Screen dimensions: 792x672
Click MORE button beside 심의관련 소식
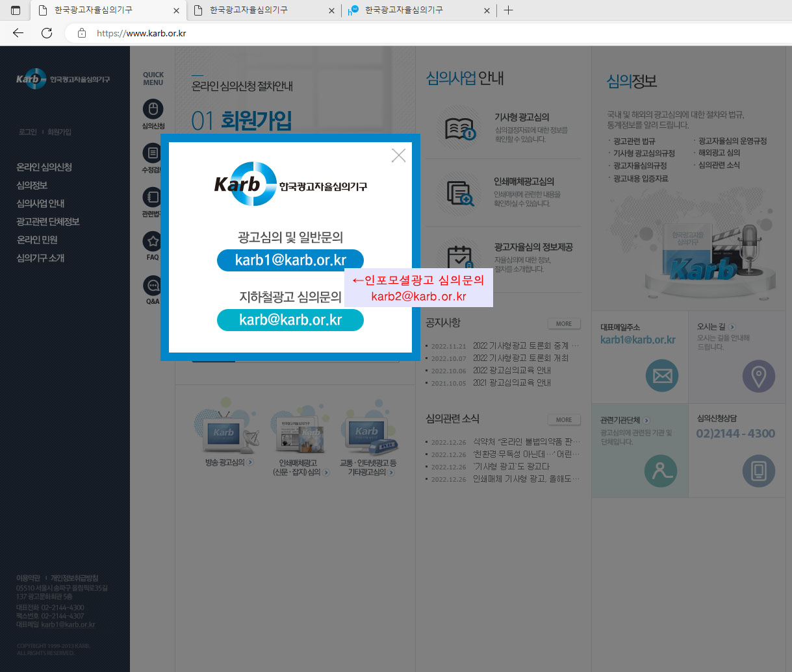pyautogui.click(x=564, y=419)
